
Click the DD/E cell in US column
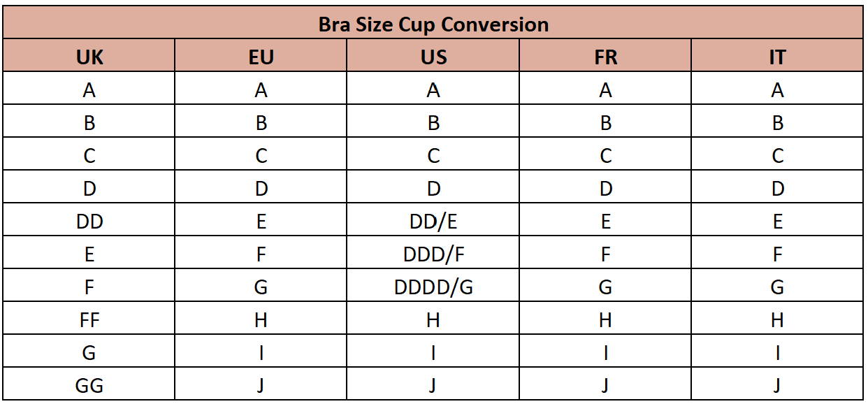pyautogui.click(x=433, y=222)
